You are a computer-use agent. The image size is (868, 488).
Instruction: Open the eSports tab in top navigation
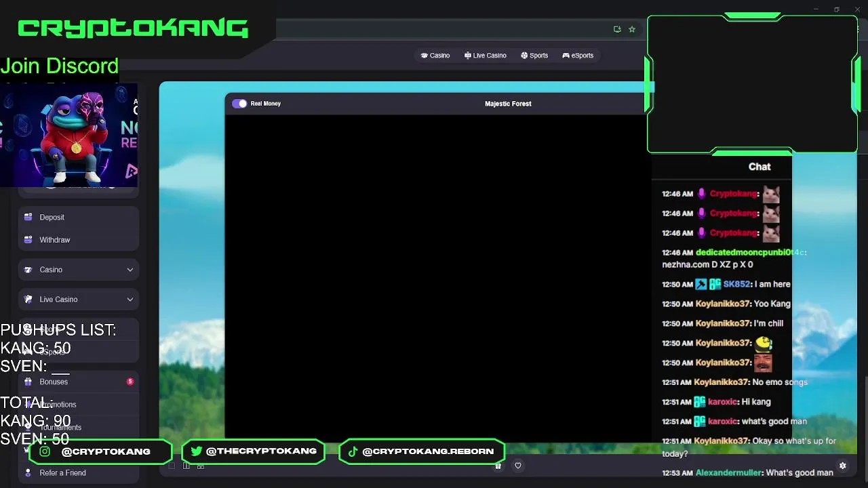578,56
